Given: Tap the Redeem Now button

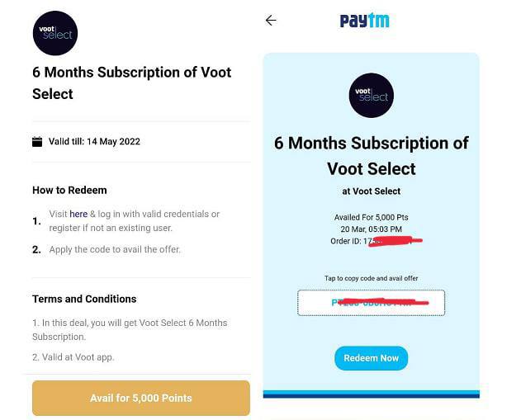Looking at the screenshot, I should (x=372, y=358).
